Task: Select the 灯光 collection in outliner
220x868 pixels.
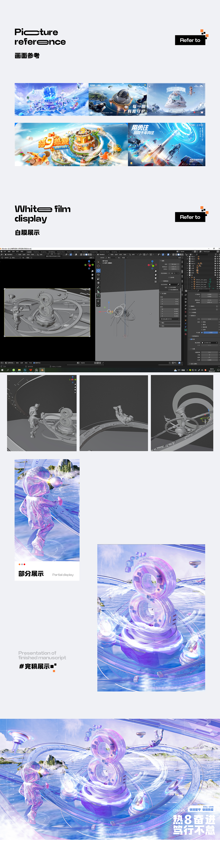Action: [x=193, y=270]
